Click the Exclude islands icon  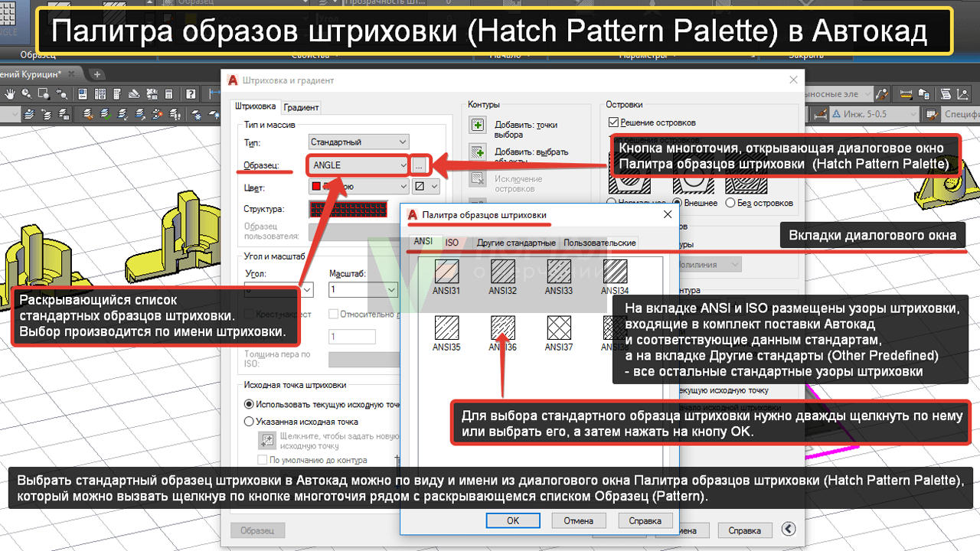click(x=477, y=180)
